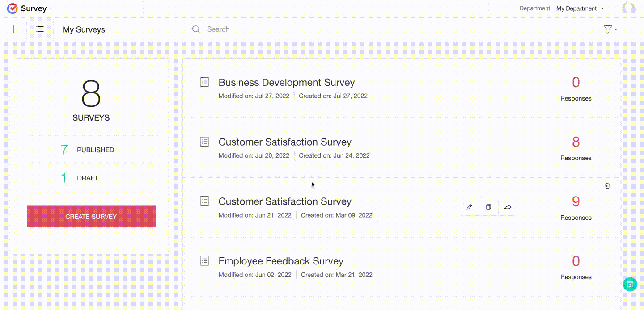Click the CREATE SURVEY button
Image resolution: width=644 pixels, height=310 pixels.
click(x=91, y=217)
